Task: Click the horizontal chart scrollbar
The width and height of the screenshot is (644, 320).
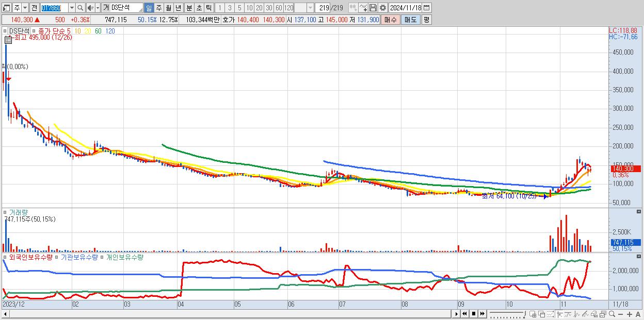Action: click(x=227, y=314)
